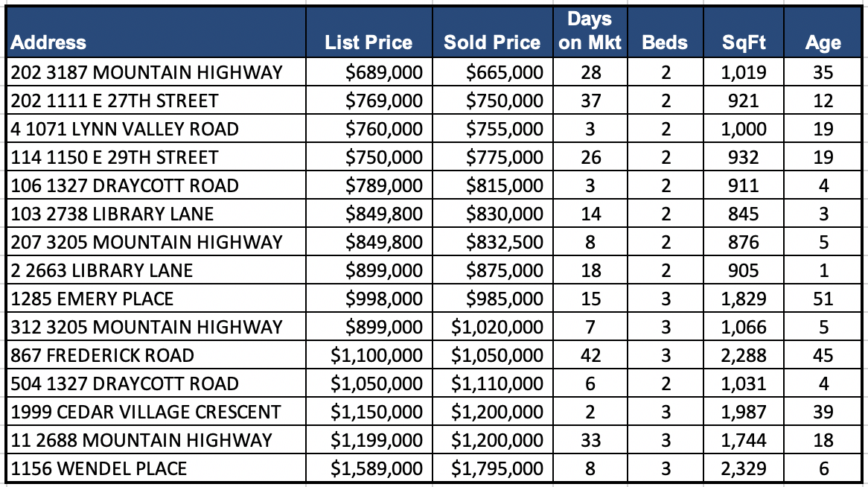Select the 202 3187 Mountain Highway cell
Screen dimensions: 868x487
pyautogui.click(x=147, y=72)
